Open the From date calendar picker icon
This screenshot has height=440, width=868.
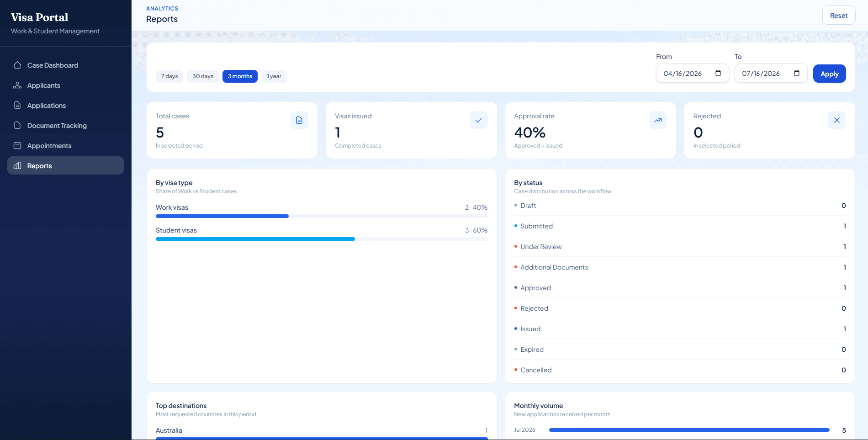718,73
